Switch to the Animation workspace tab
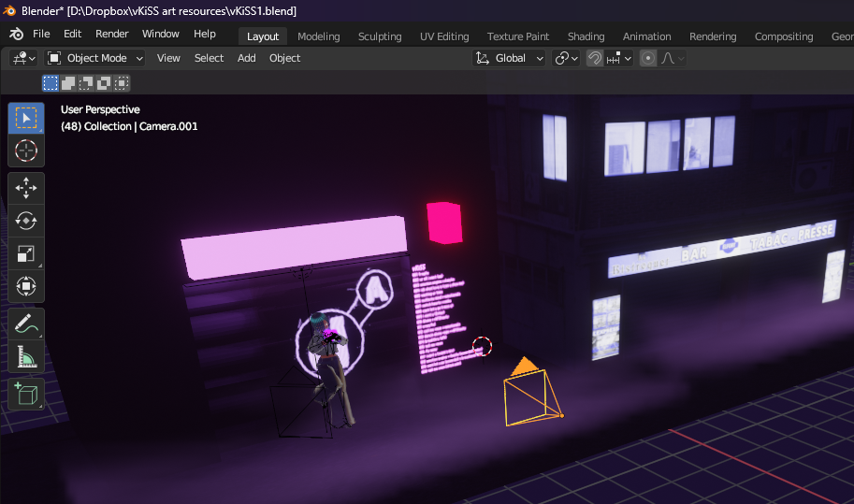This screenshot has width=854, height=504. pos(646,36)
